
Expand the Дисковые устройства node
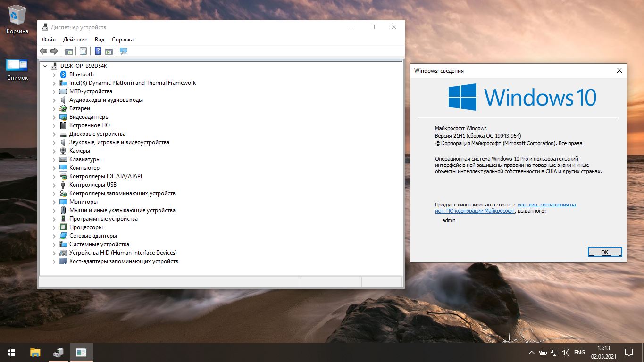pos(54,134)
